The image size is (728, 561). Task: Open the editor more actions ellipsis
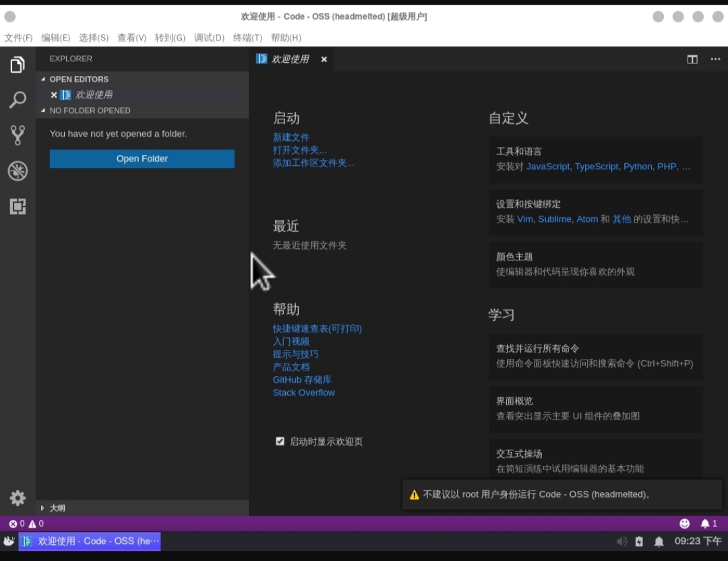tap(715, 59)
